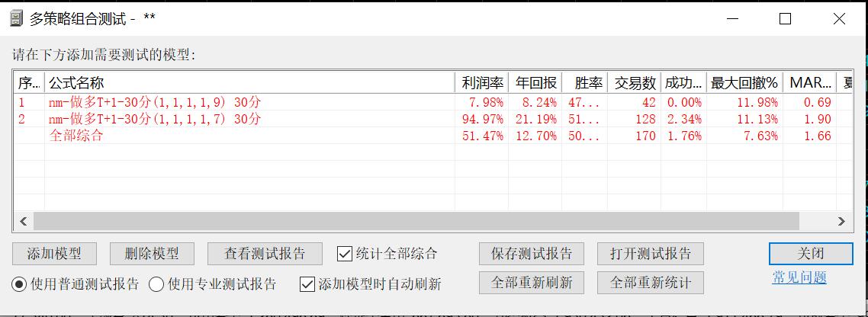Click the 添加模型 button
This screenshot has height=317, width=868.
click(54, 254)
